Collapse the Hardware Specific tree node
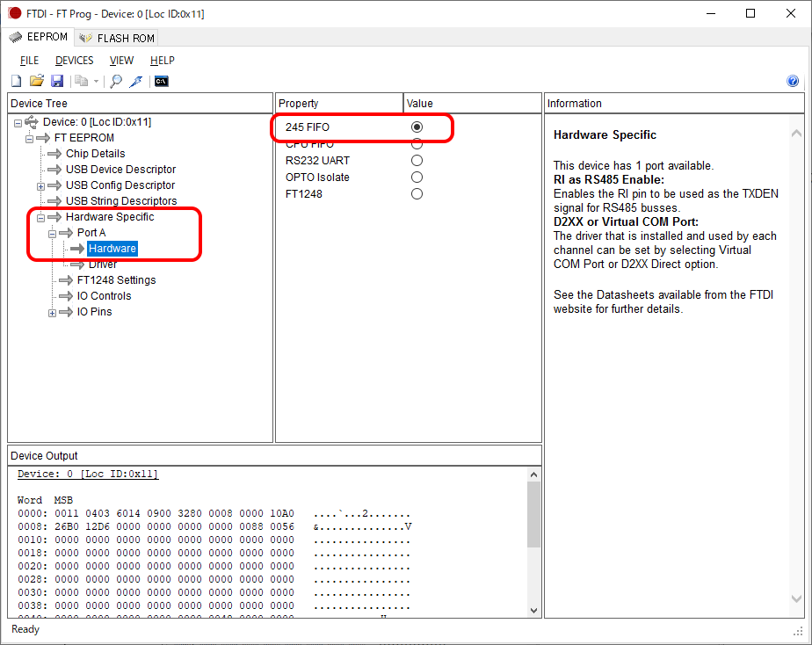 [40, 217]
